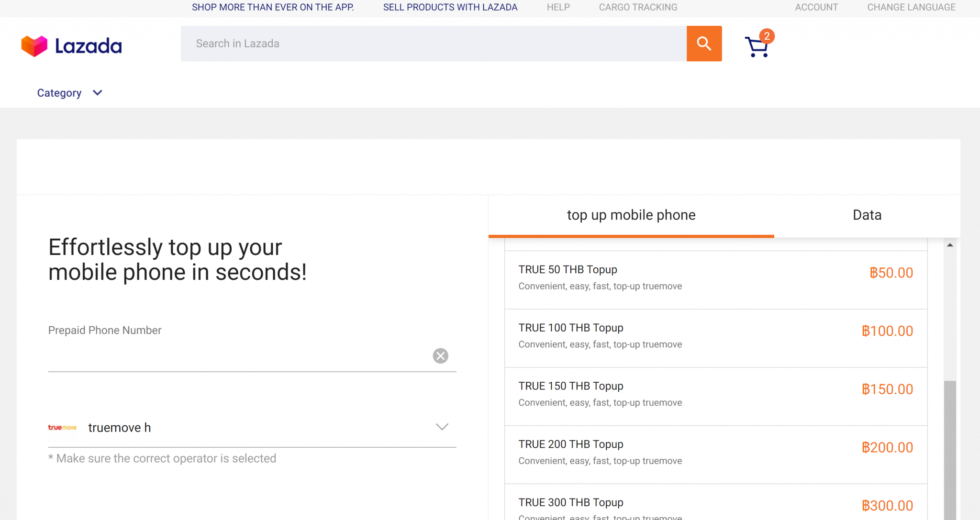Click the Category menu label

[59, 93]
